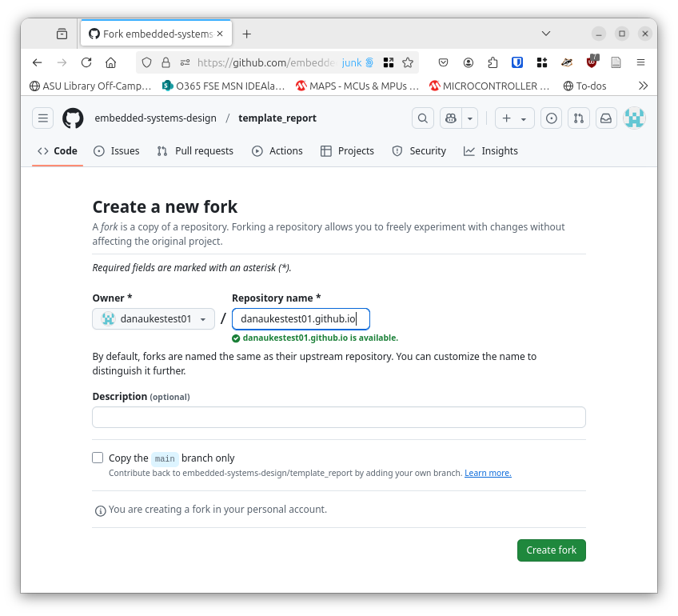
Task: Click the Description input field
Action: coord(338,417)
